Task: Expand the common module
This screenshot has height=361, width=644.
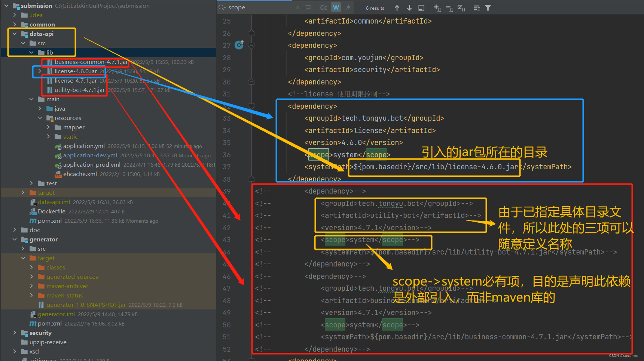Action: tap(15, 25)
